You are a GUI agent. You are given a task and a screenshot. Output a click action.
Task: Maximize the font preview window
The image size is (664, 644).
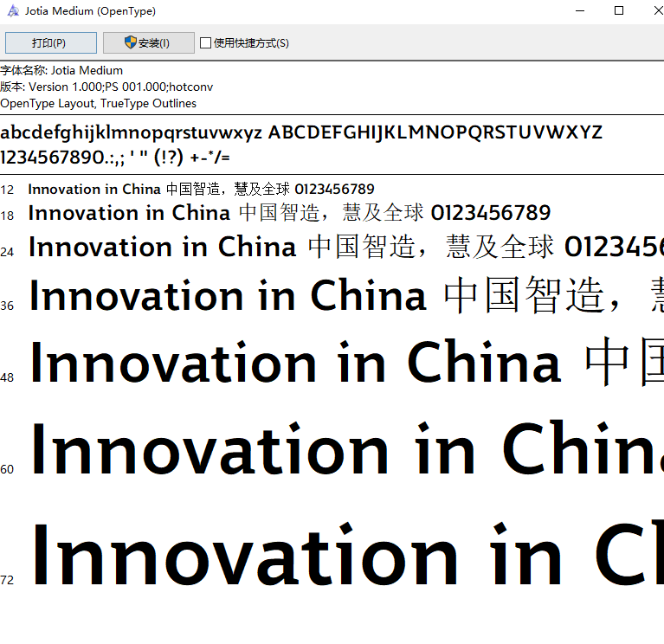[619, 11]
